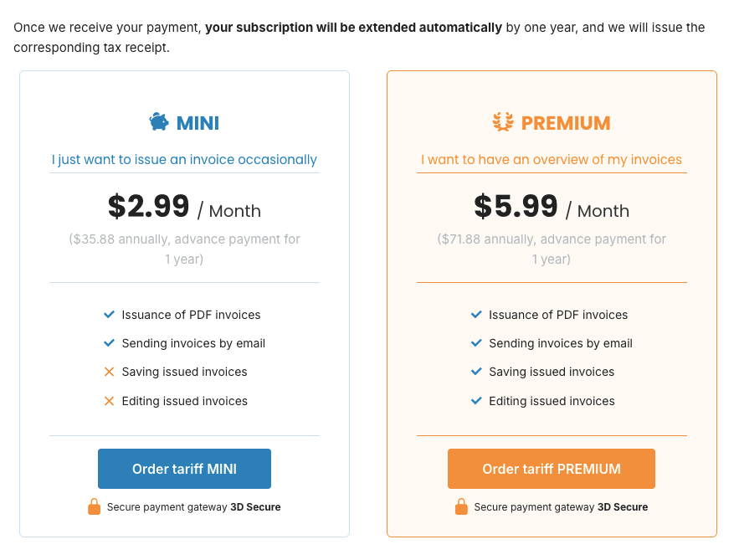739x560 pixels.
Task: Click the lock icon under the MINI button
Action: (x=94, y=506)
